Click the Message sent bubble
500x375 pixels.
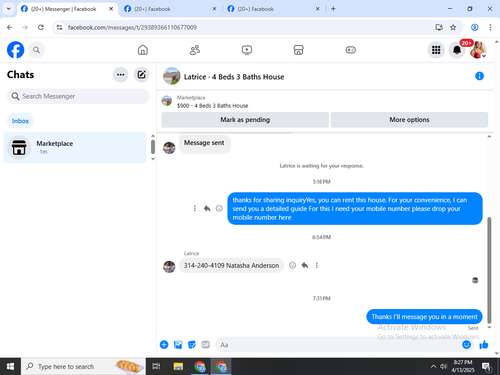point(204,143)
